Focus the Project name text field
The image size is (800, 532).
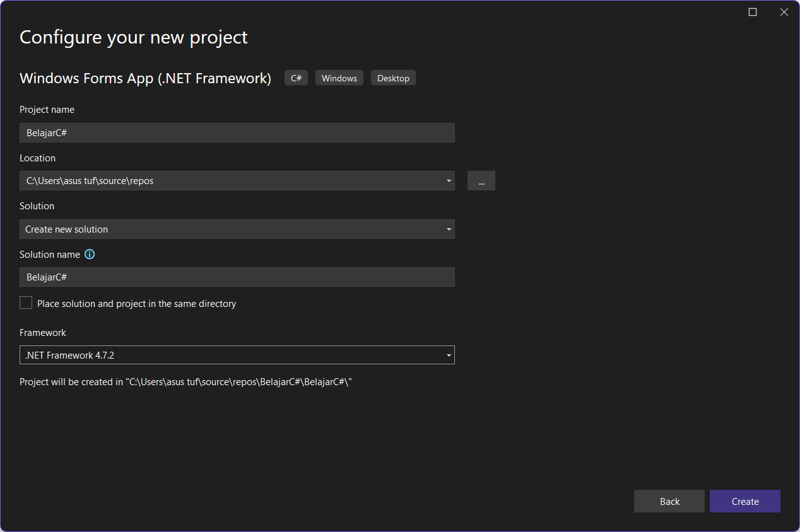click(x=237, y=133)
